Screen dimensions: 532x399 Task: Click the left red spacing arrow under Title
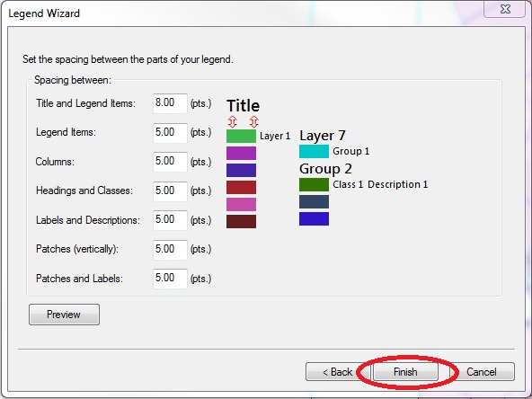233,121
